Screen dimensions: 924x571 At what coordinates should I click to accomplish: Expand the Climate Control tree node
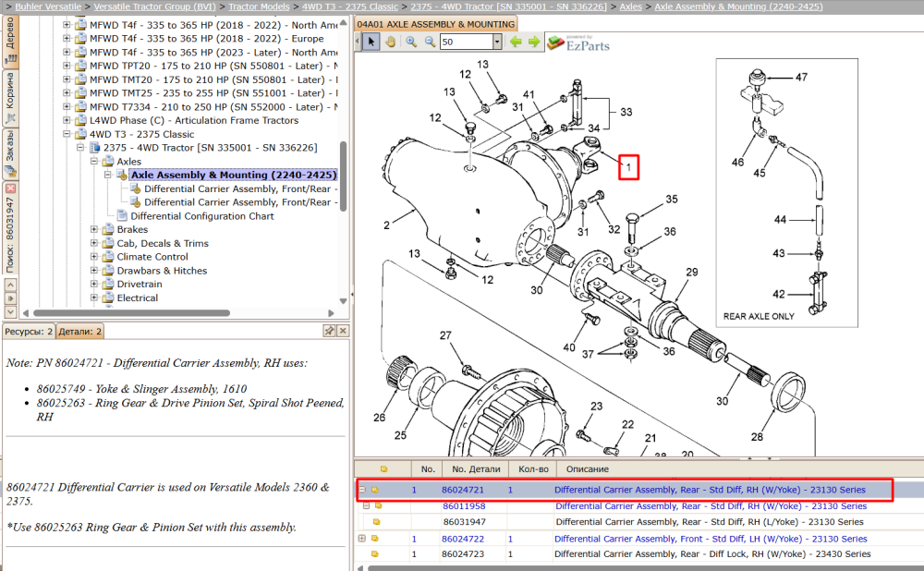click(x=93, y=256)
